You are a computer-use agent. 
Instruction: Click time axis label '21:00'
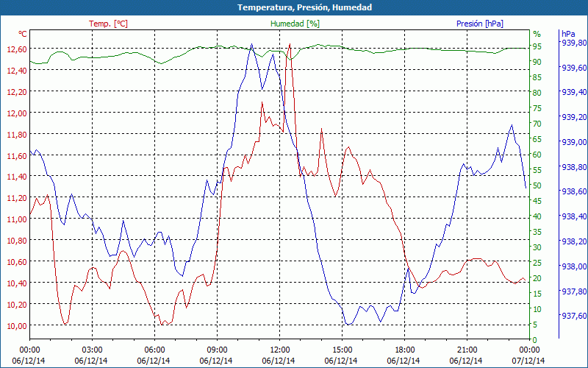[x=467, y=350]
